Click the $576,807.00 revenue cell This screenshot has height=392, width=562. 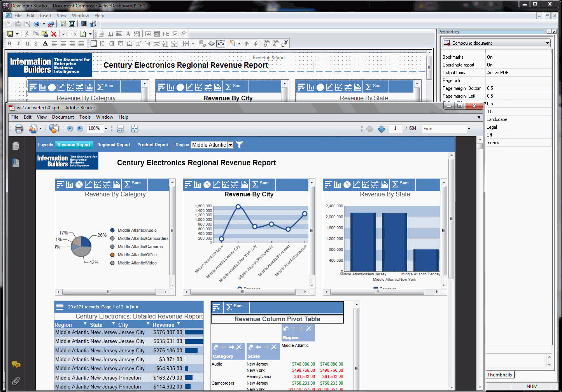(x=168, y=332)
